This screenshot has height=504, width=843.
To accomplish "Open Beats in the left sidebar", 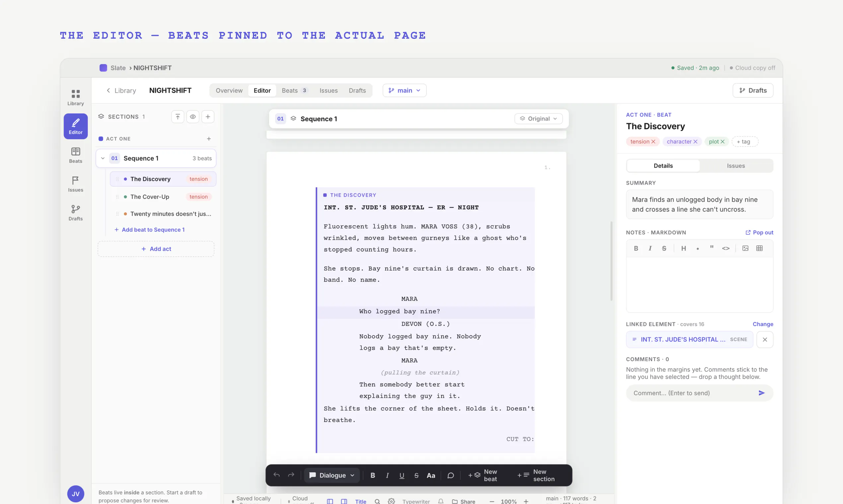I will tap(75, 155).
